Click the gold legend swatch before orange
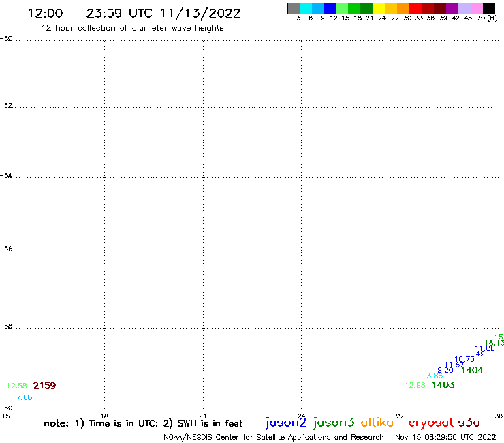 point(391,8)
